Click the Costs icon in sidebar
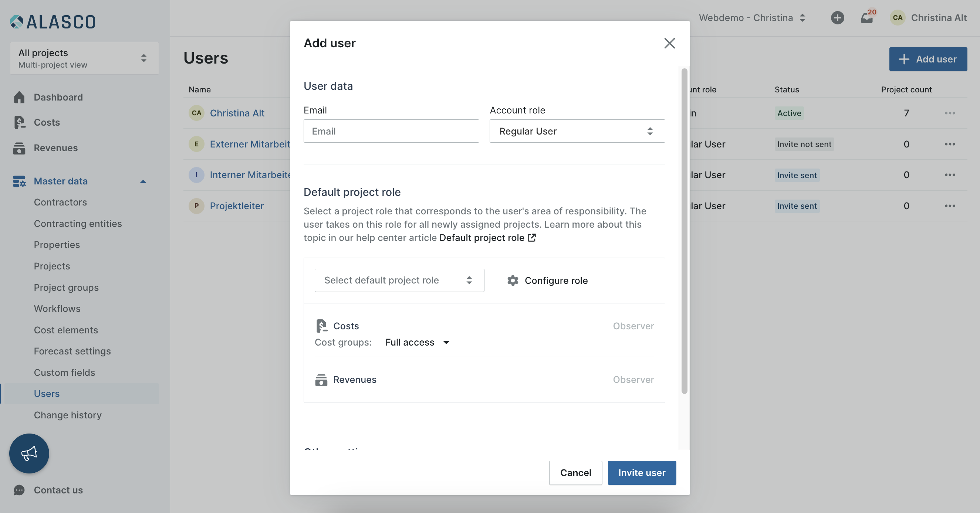 click(x=19, y=122)
